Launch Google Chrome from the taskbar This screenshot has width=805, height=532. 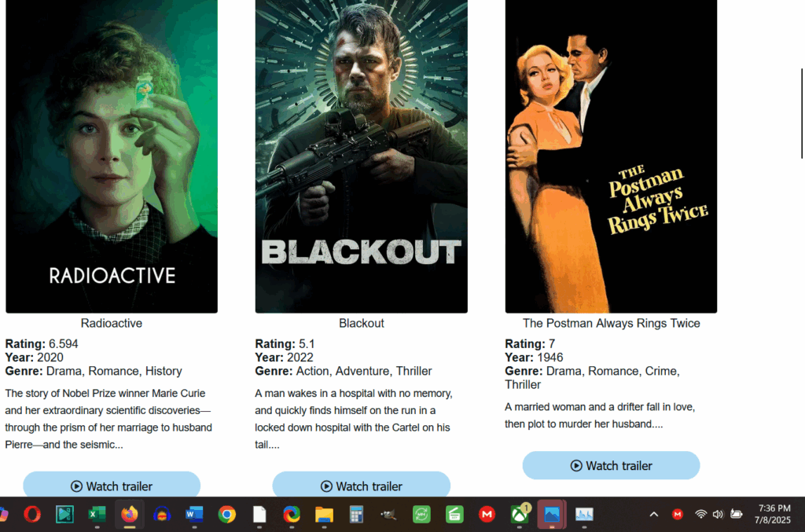click(x=227, y=513)
